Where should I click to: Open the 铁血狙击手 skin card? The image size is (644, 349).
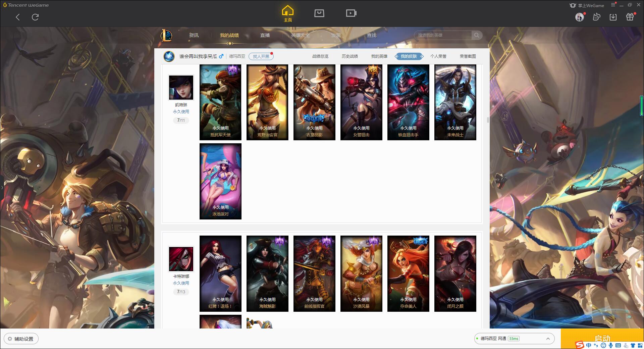pyautogui.click(x=408, y=102)
